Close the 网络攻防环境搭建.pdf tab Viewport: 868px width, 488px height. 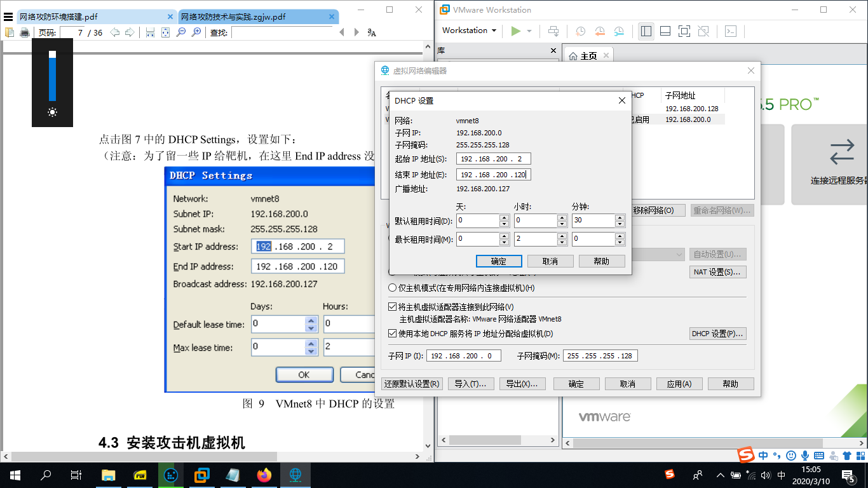tap(170, 17)
